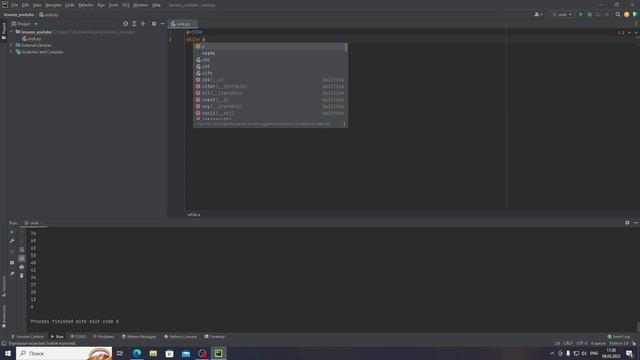This screenshot has width=640, height=360.
Task: Click the trash clear all icon in Run panel
Action: point(22,276)
